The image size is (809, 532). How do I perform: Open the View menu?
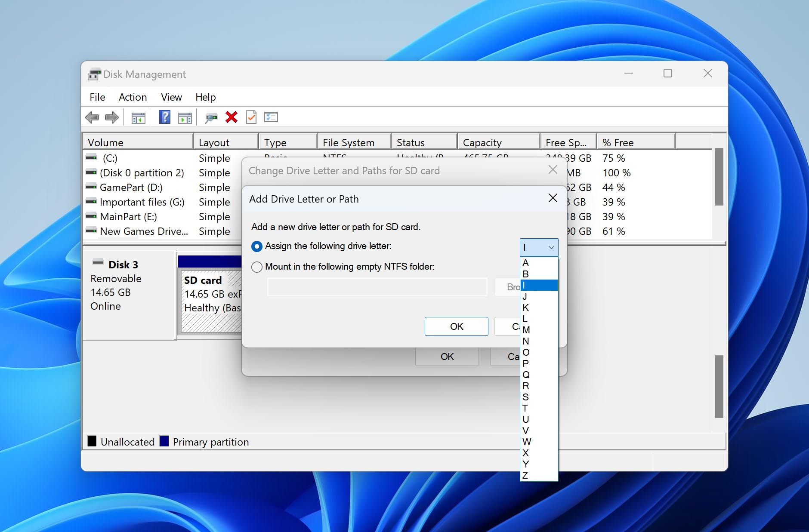tap(171, 97)
